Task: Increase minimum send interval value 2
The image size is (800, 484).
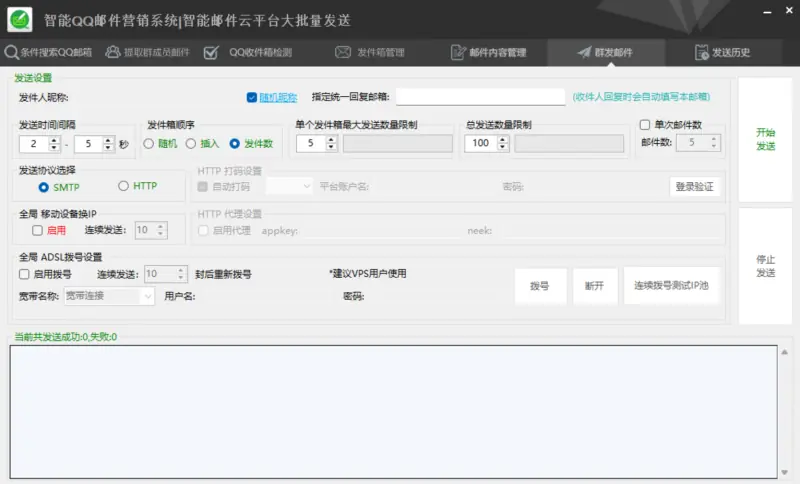Action: click(54, 140)
